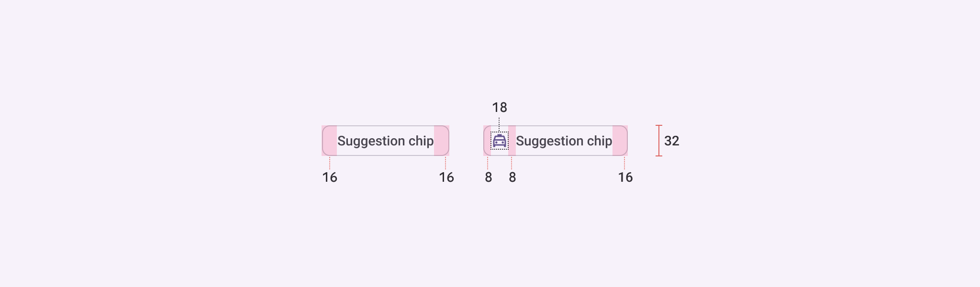980x287 pixels.
Task: Select the pink gap between taxi icon and text
Action: pyautogui.click(x=512, y=141)
